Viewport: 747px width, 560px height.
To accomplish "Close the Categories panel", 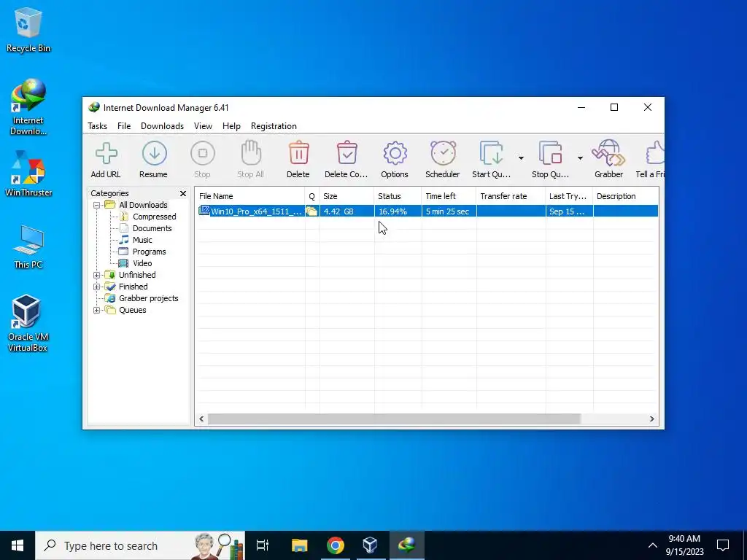I will 183,193.
